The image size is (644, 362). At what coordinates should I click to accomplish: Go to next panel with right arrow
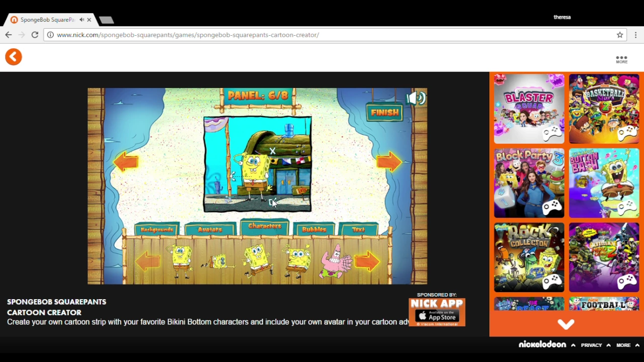[389, 162]
